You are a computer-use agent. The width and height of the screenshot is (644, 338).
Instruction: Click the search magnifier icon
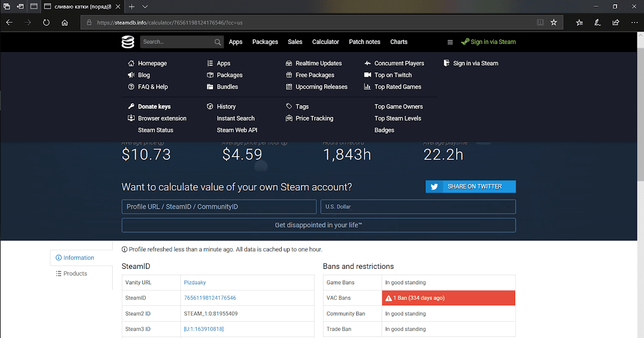click(218, 42)
